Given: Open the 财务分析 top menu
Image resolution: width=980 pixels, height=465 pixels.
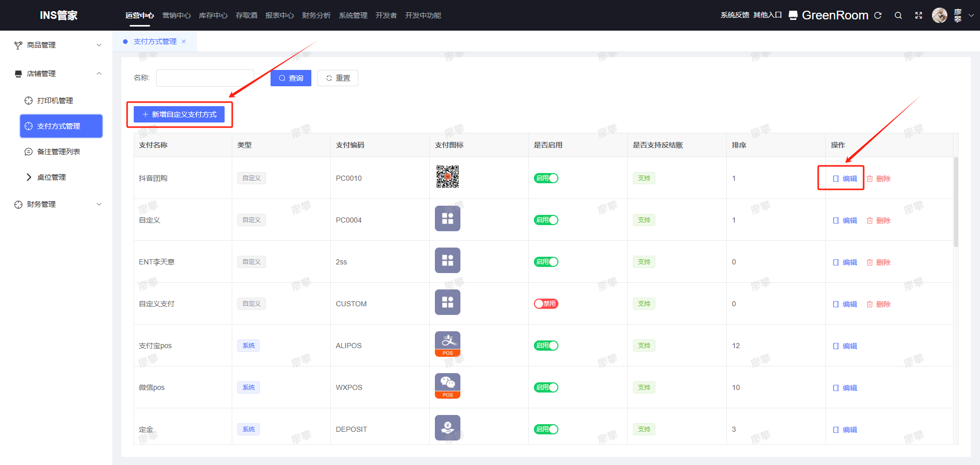Looking at the screenshot, I should [x=316, y=15].
